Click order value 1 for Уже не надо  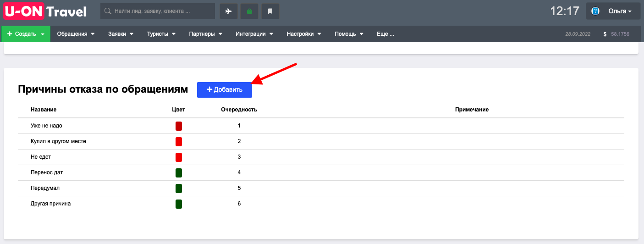tap(239, 126)
